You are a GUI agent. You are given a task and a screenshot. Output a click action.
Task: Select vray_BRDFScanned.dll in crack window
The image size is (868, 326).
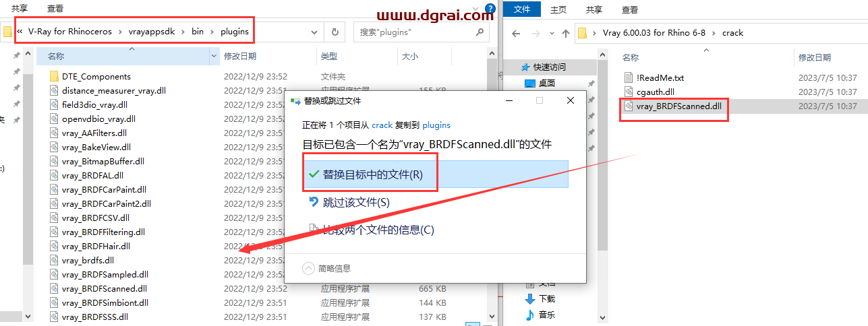[678, 106]
